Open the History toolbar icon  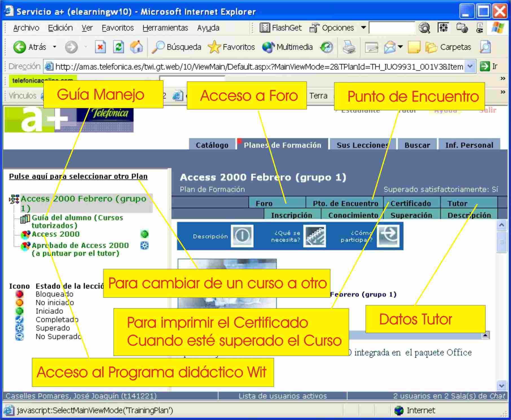click(x=326, y=47)
